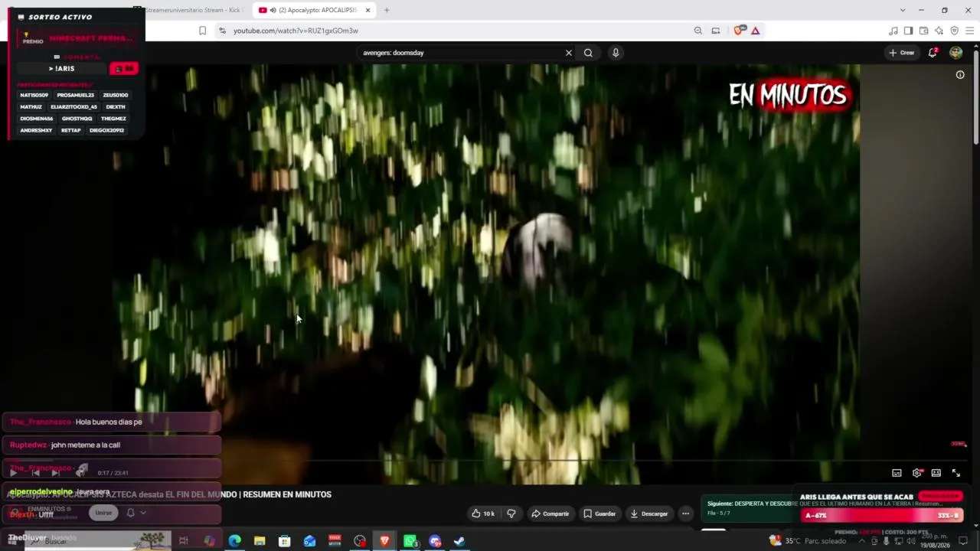
Task: Open Microsoft Edge from the taskbar
Action: [x=234, y=541]
